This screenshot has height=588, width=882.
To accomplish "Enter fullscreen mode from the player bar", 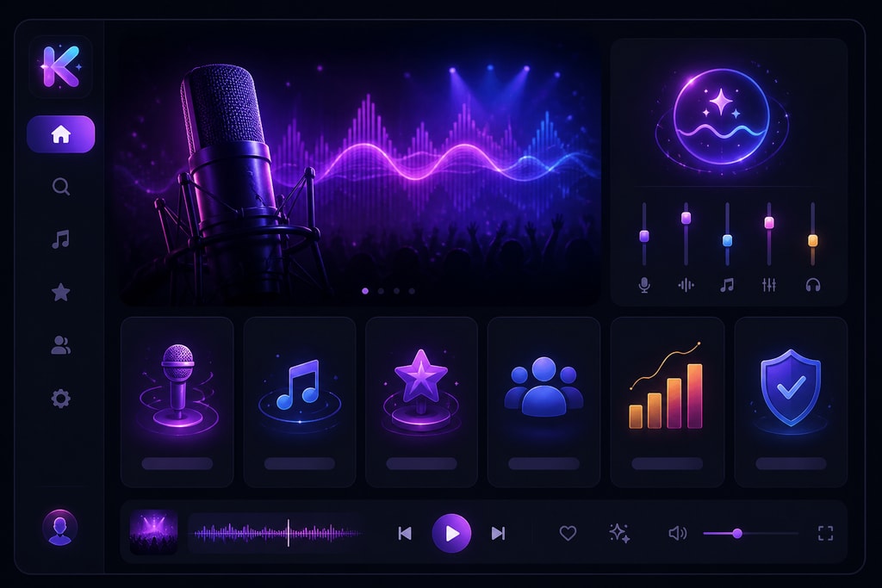I will pos(825,533).
